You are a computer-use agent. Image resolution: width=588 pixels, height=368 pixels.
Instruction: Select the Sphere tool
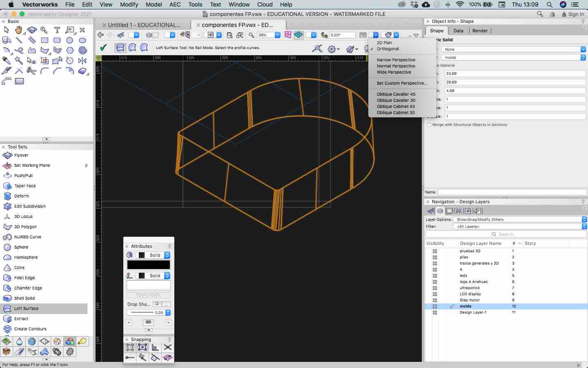21,247
